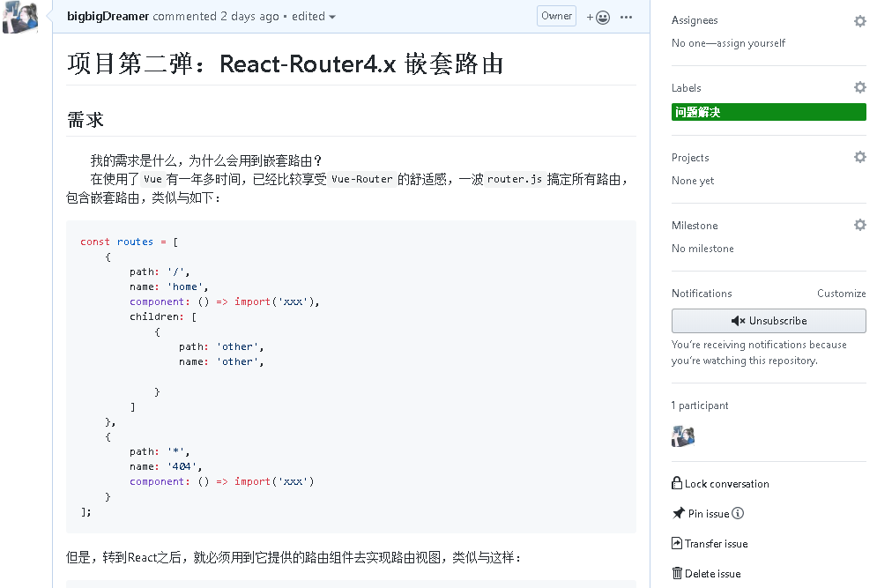Viewport: 877px width, 588px height.
Task: Click the green 问题解决 label
Action: [769, 112]
